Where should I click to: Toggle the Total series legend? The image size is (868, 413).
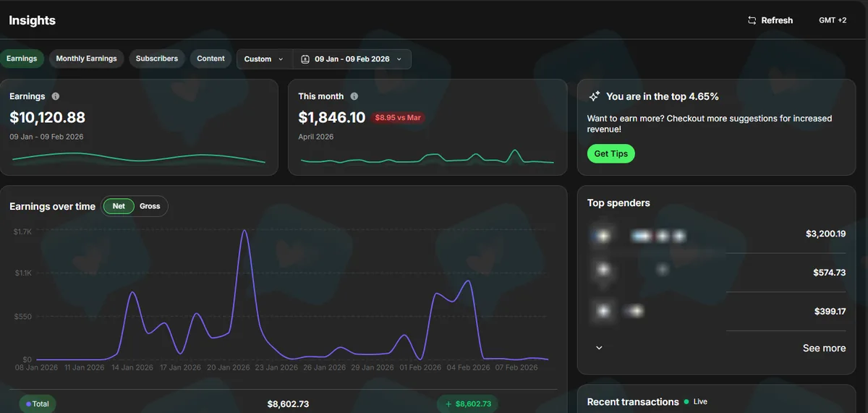(37, 404)
